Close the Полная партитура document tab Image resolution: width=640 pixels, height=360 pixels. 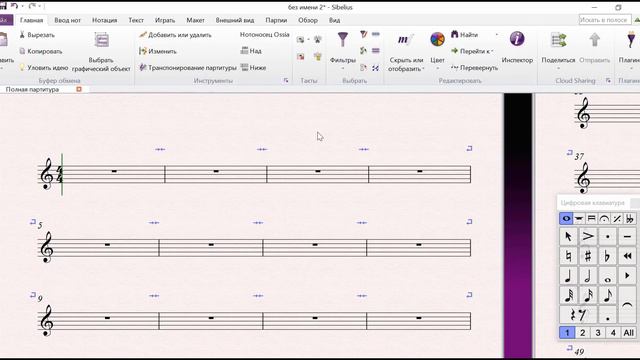coord(79,89)
